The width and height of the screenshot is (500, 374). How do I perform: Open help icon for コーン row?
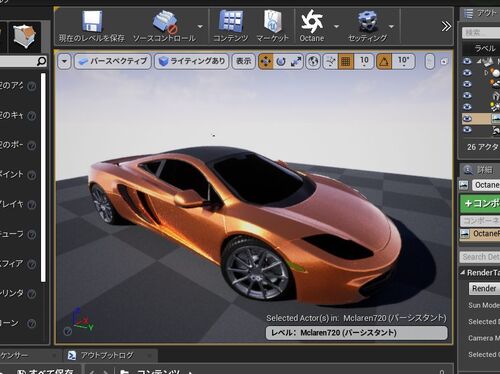[x=31, y=323]
